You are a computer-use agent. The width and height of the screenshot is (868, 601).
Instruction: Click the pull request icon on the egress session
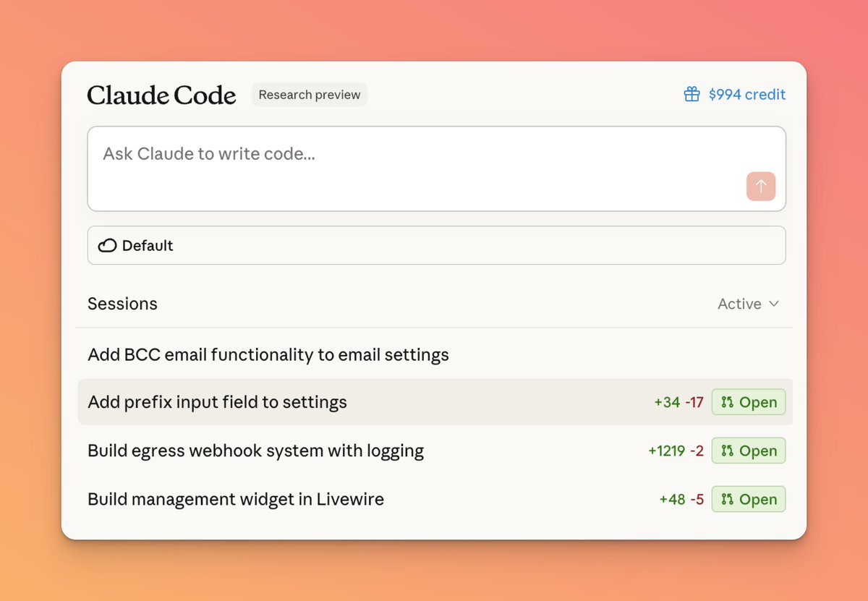coord(727,451)
